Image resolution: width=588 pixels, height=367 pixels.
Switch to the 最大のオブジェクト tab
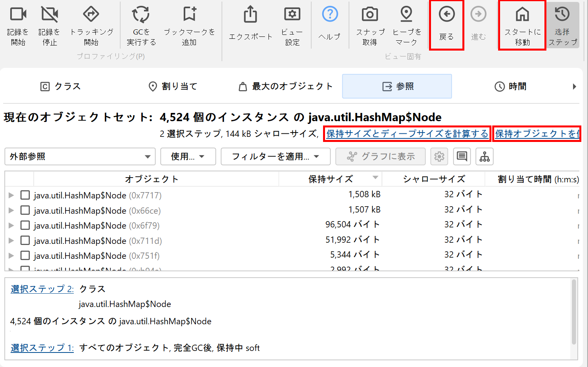(286, 86)
